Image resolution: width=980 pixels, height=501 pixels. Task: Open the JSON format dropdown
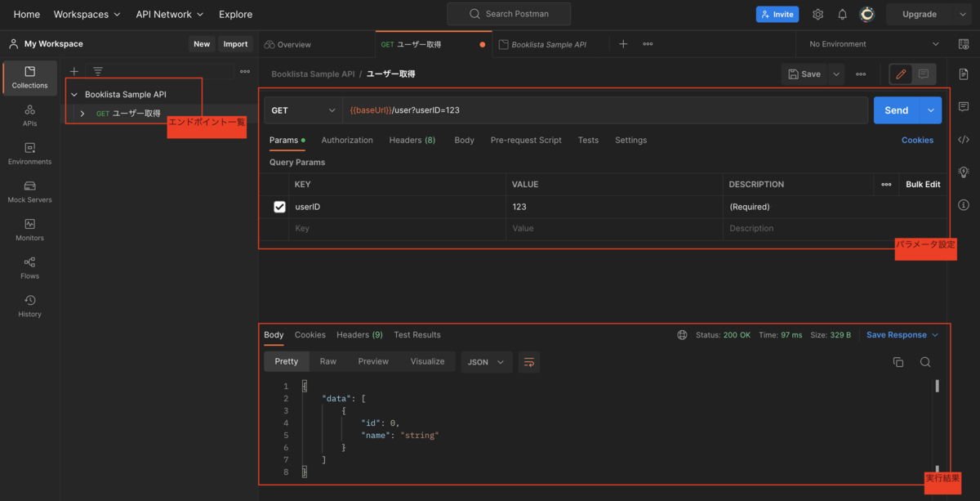(488, 362)
